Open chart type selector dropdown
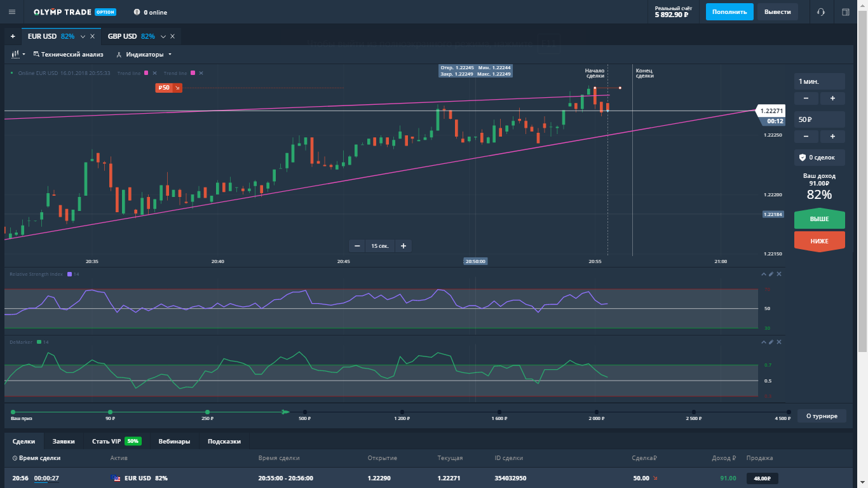Screen dimensions: 868x488 point(18,55)
